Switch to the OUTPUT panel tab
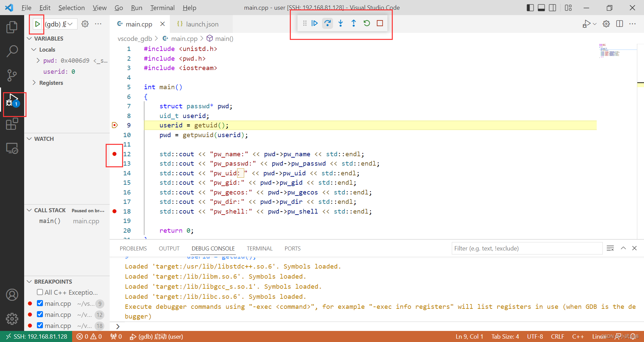 point(169,248)
